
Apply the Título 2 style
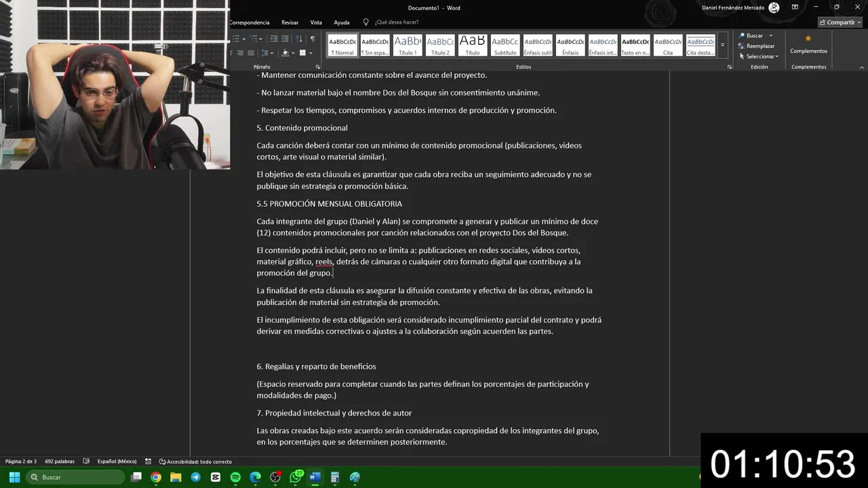coord(440,45)
